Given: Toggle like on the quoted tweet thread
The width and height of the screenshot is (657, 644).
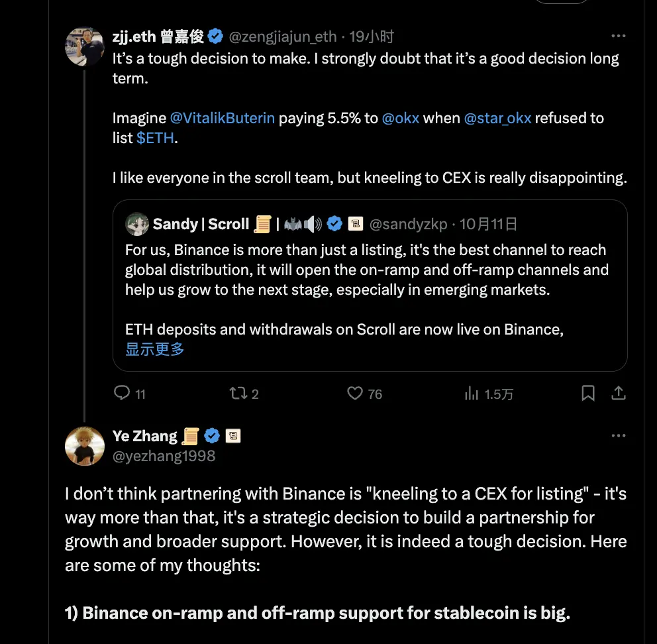Looking at the screenshot, I should point(354,394).
